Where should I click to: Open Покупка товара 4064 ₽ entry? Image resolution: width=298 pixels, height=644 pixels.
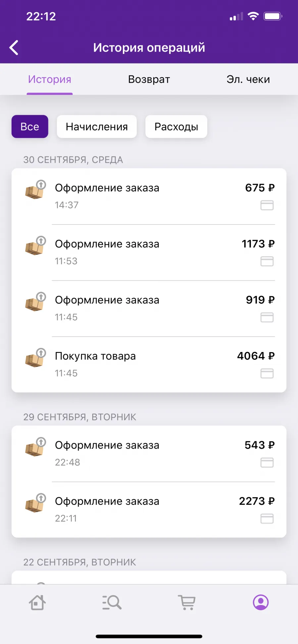tap(149, 365)
